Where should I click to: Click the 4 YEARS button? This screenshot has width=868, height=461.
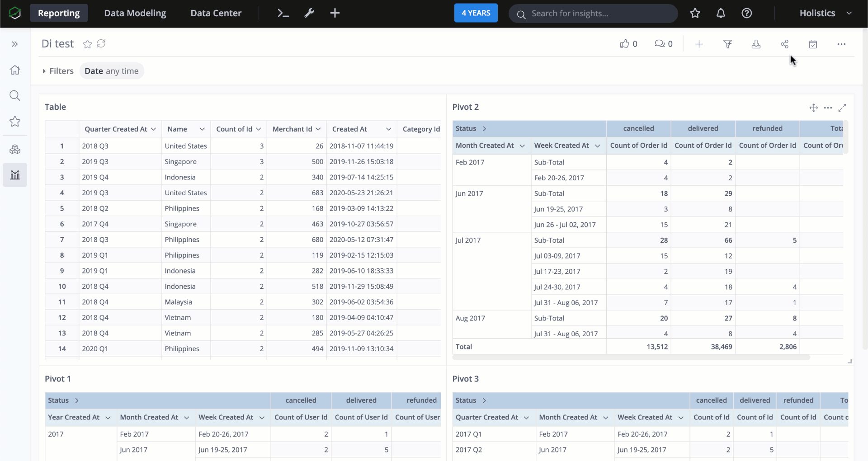(476, 13)
